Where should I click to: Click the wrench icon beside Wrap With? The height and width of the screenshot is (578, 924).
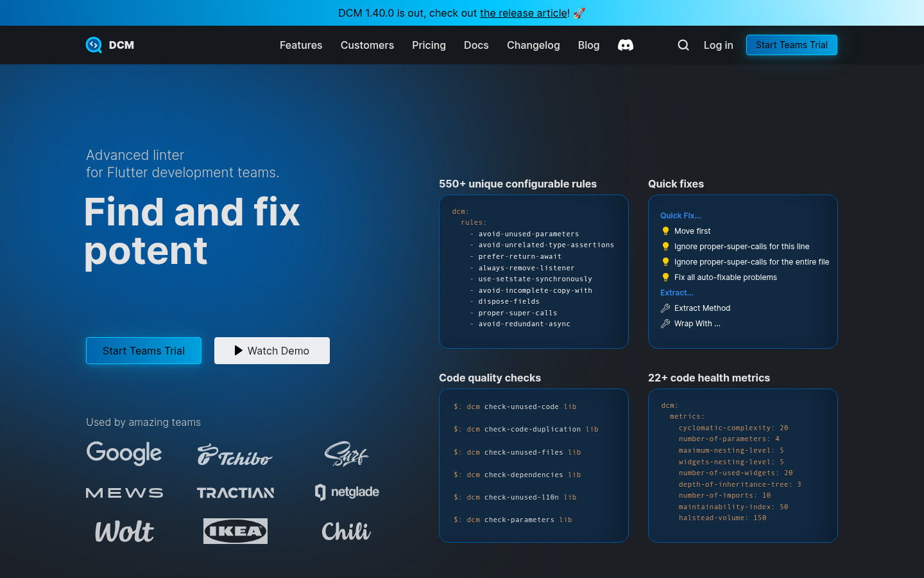tap(665, 324)
